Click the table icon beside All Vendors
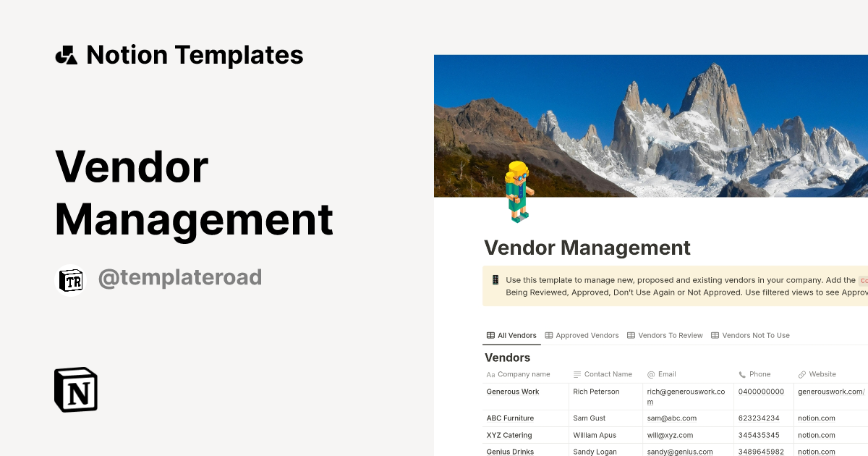This screenshot has height=456, width=868. [x=490, y=335]
